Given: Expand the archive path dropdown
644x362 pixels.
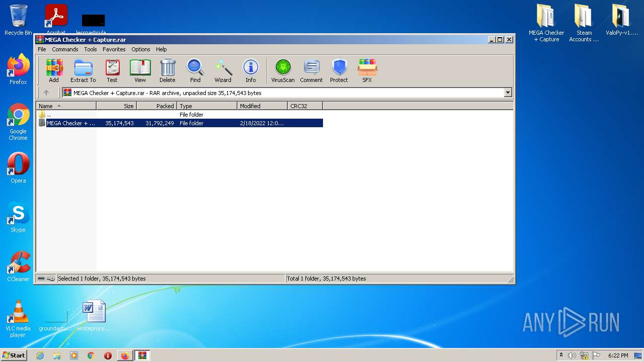Looking at the screenshot, I should pos(508,93).
